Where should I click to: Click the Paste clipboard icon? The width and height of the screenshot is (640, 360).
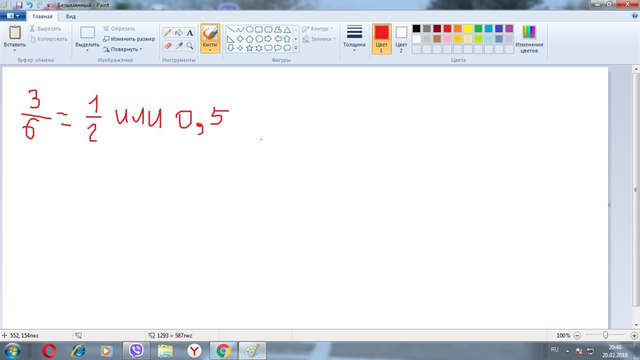click(x=15, y=33)
